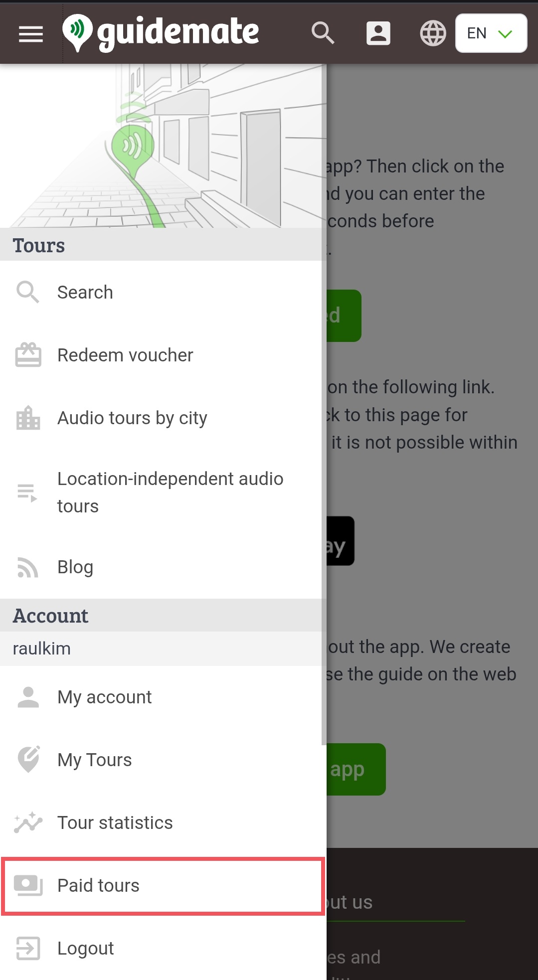538x980 pixels.
Task: Open the EN language dropdown
Action: (x=491, y=33)
